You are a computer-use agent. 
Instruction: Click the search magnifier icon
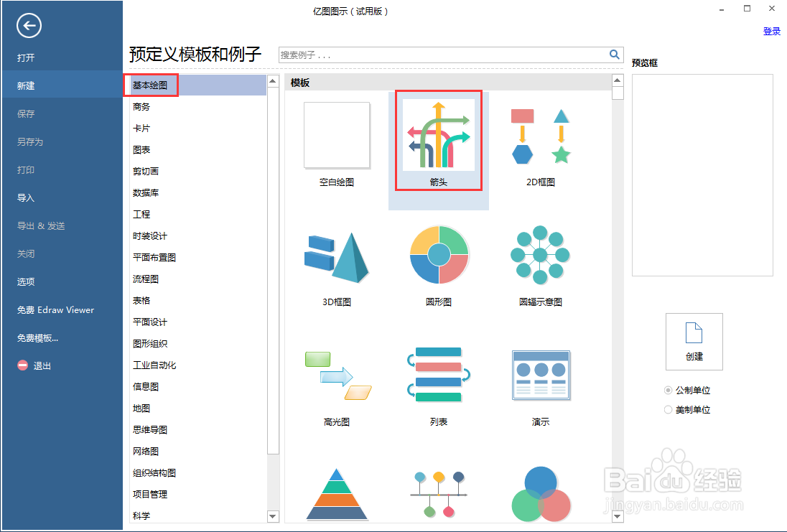pos(615,54)
